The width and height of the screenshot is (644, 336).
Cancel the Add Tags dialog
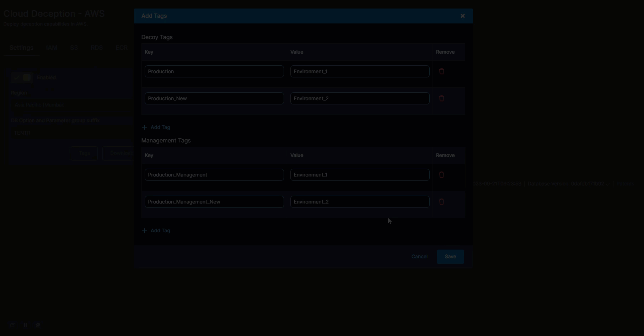tap(419, 256)
